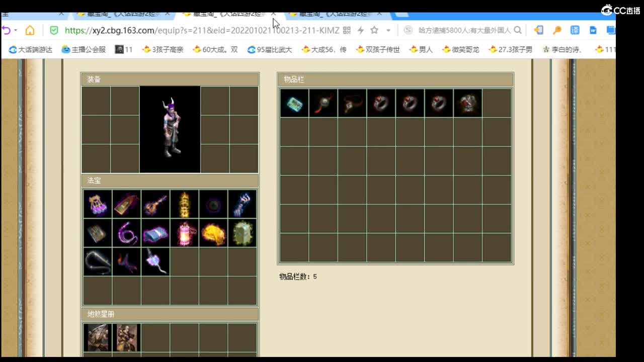Select the golden flaming cloud treasure

click(x=213, y=233)
